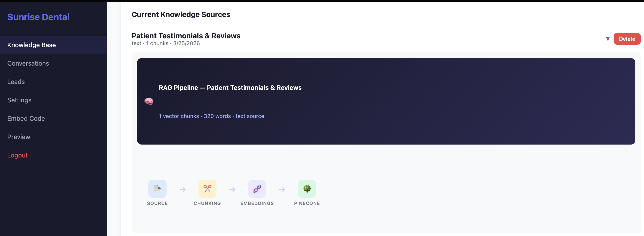Open Knowledge Base in sidebar
The height and width of the screenshot is (236, 644).
(32, 45)
